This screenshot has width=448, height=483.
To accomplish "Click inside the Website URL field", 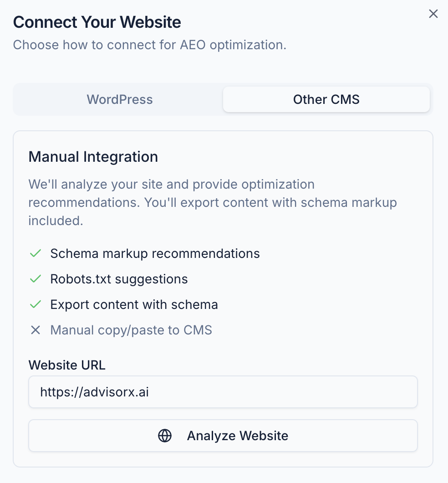I will click(x=223, y=392).
